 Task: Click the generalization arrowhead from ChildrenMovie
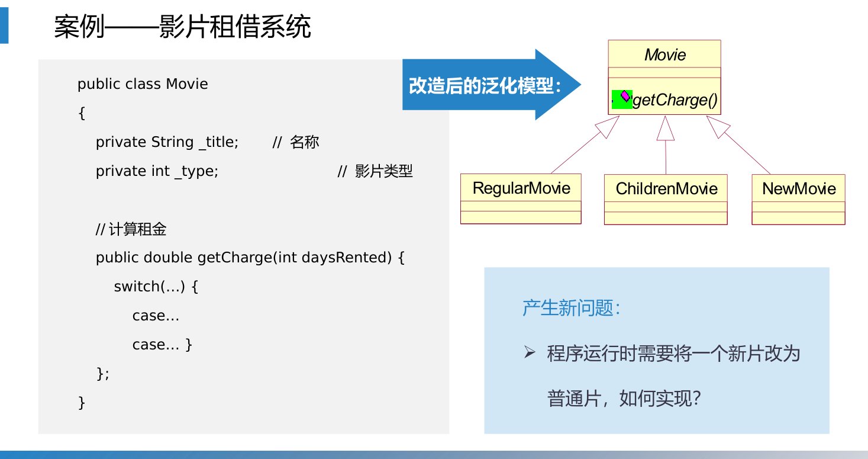tap(666, 129)
